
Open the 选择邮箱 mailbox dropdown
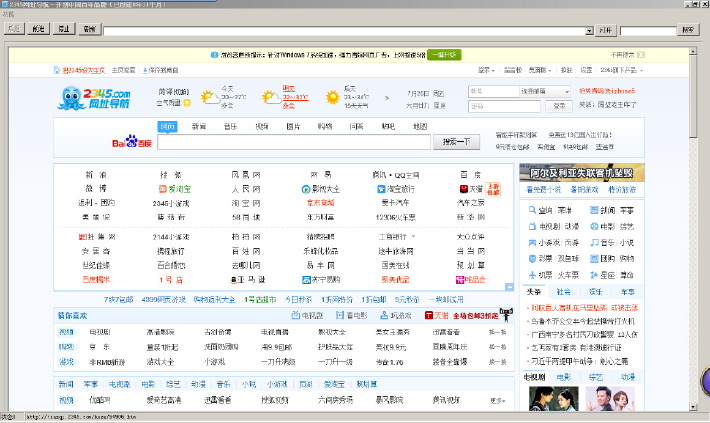545,91
